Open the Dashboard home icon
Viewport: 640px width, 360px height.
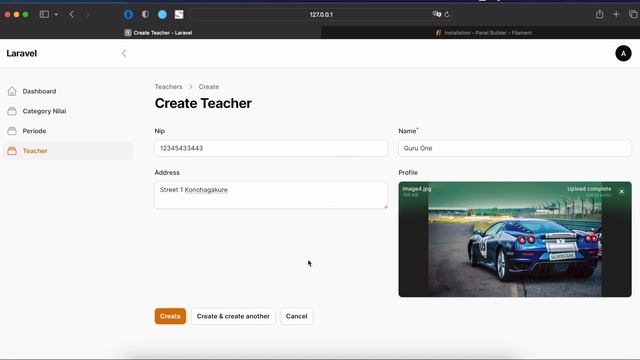click(x=12, y=91)
